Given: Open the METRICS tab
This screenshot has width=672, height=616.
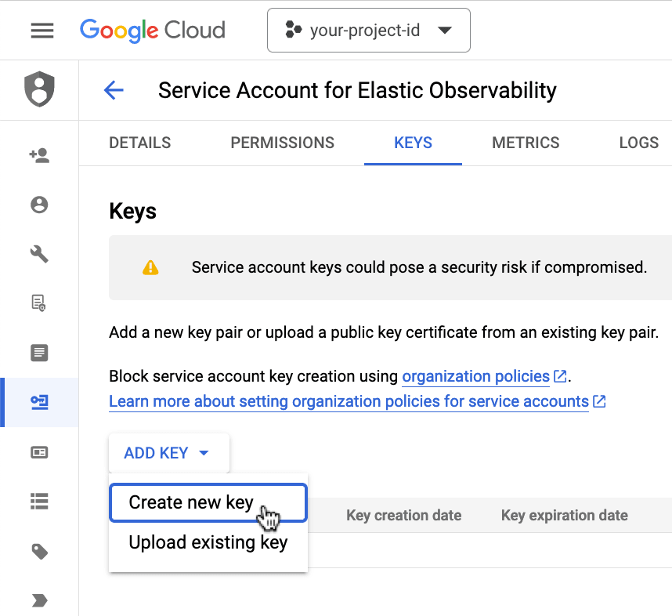Looking at the screenshot, I should pos(526,143).
